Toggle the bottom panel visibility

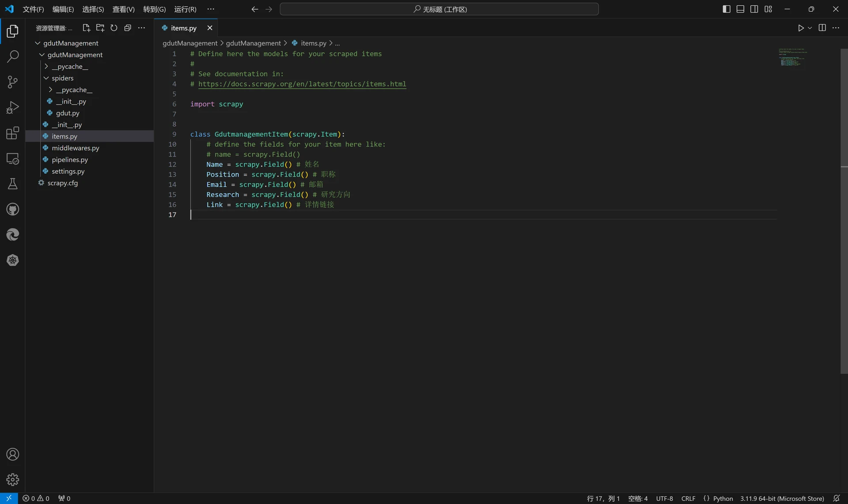click(741, 9)
